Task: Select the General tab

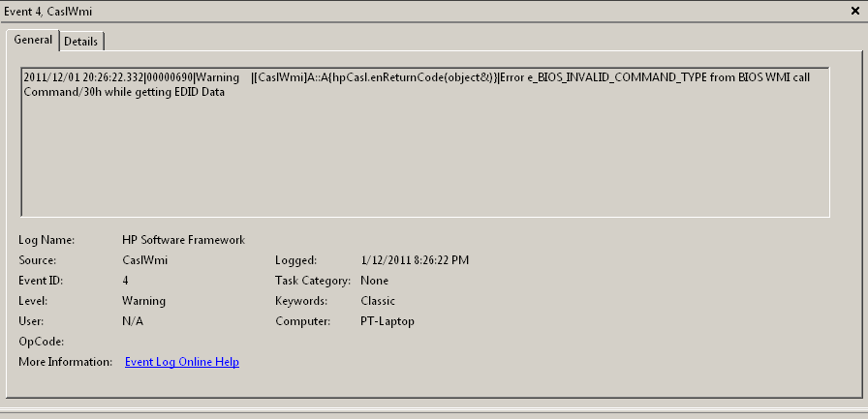Action: pos(33,40)
